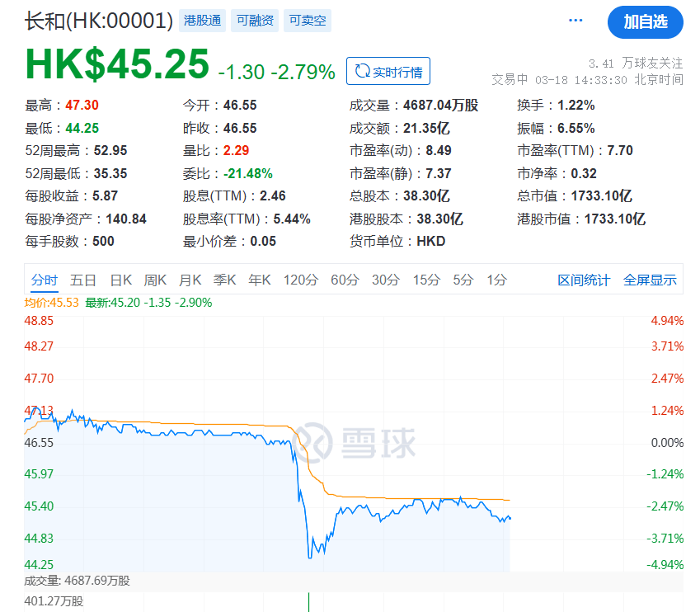Click the 加自选 button
Image resolution: width=700 pixels, height=612 pixels.
(645, 21)
